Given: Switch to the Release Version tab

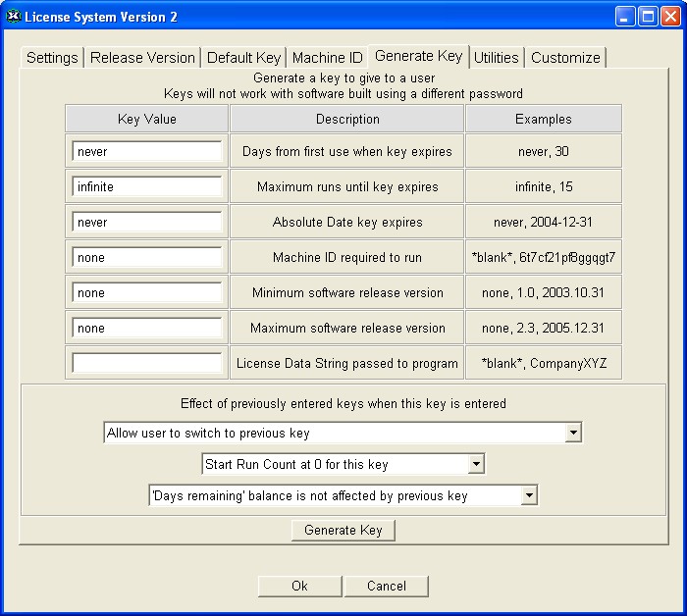Looking at the screenshot, I should tap(142, 57).
